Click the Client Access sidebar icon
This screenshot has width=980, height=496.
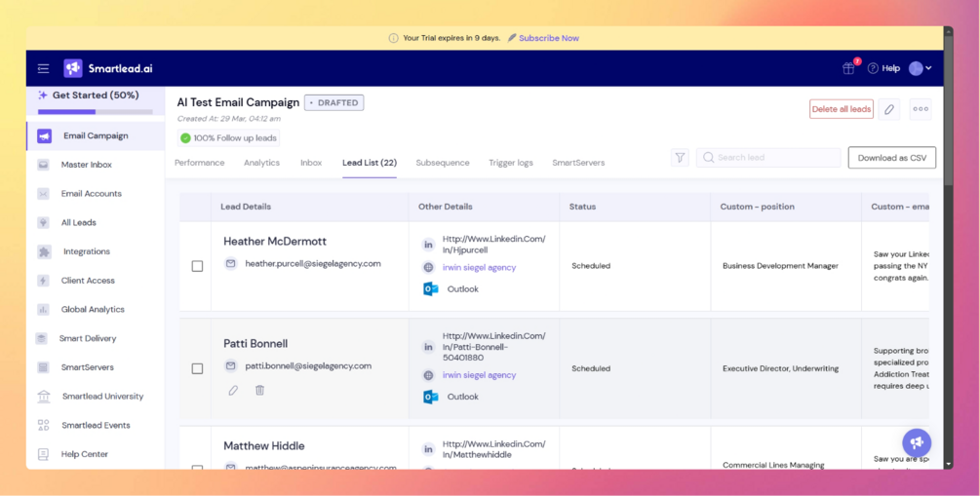[x=43, y=281]
